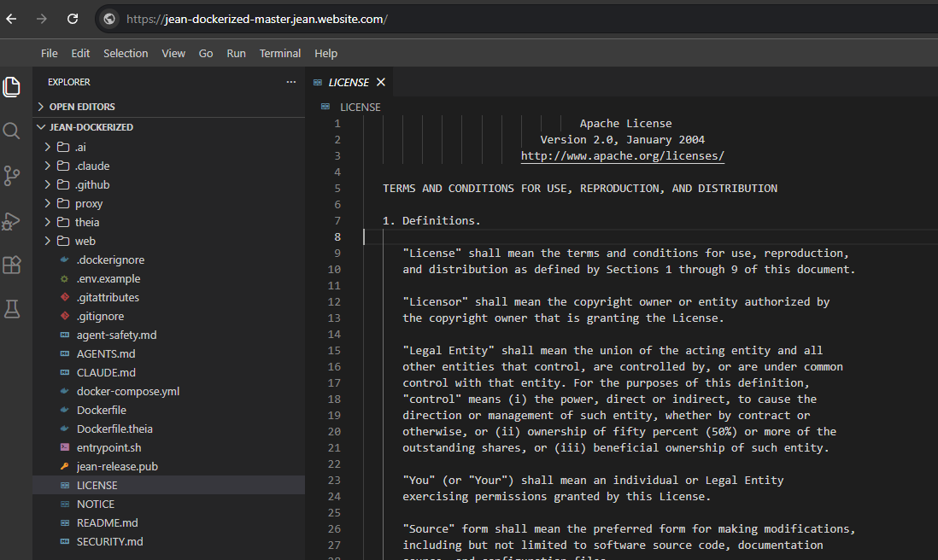The image size is (938, 560).
Task: Open README.md in explorer
Action: [107, 522]
